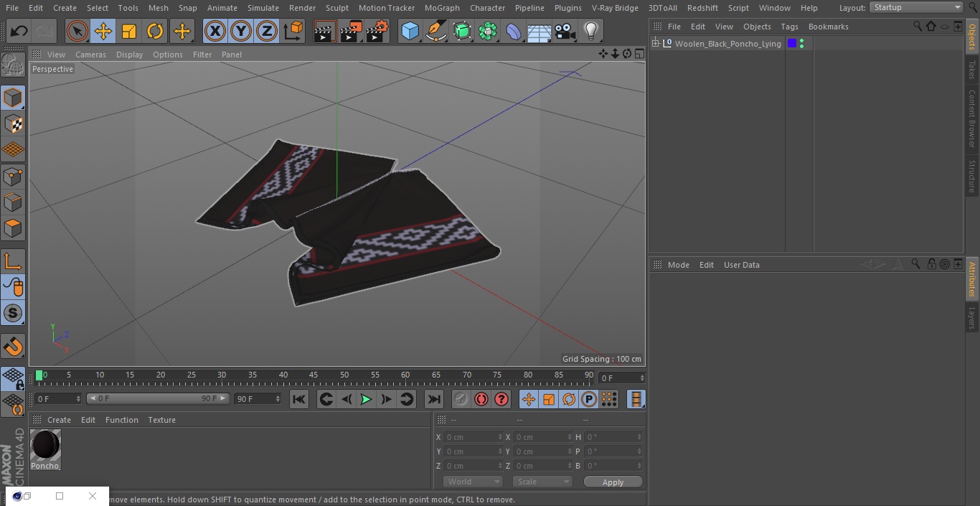Viewport: 980px width, 506px height.
Task: Switch to the Content Browser tab
Action: coord(972,119)
